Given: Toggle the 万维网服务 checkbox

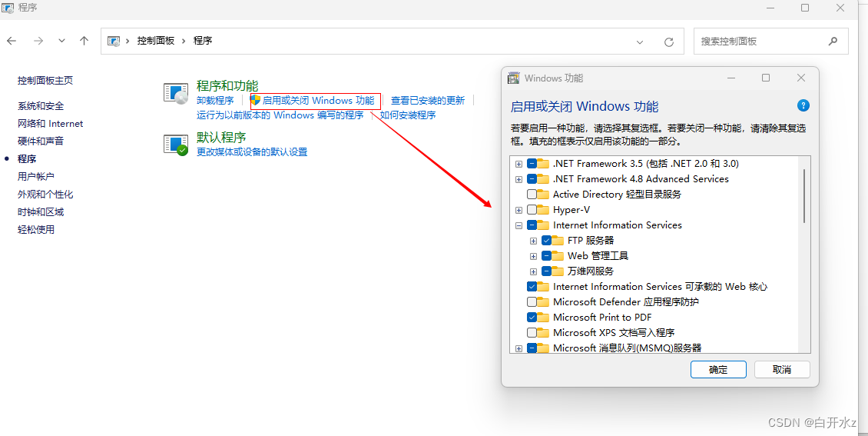Looking at the screenshot, I should [x=546, y=271].
